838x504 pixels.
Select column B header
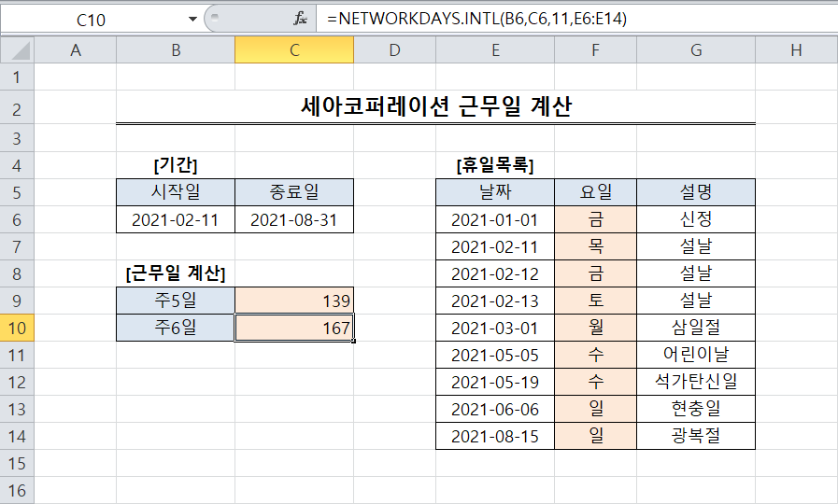(176, 50)
